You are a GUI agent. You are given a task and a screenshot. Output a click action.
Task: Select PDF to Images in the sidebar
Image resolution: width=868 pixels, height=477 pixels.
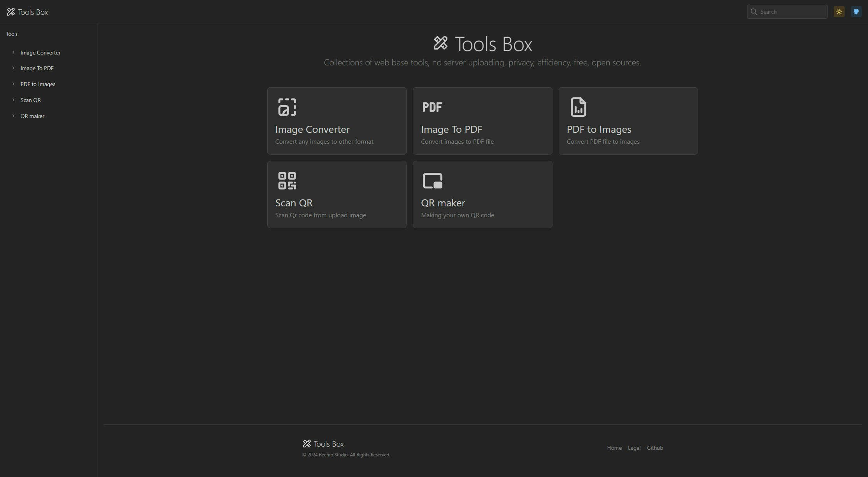[x=38, y=84]
